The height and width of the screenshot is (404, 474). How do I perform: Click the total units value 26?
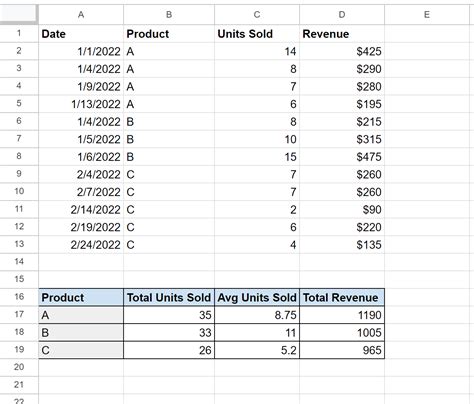(169, 350)
